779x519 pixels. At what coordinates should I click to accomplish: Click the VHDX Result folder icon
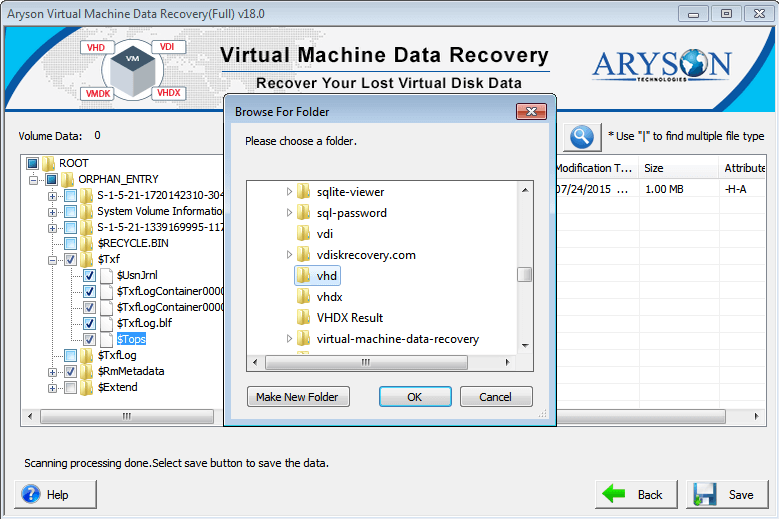(x=304, y=317)
